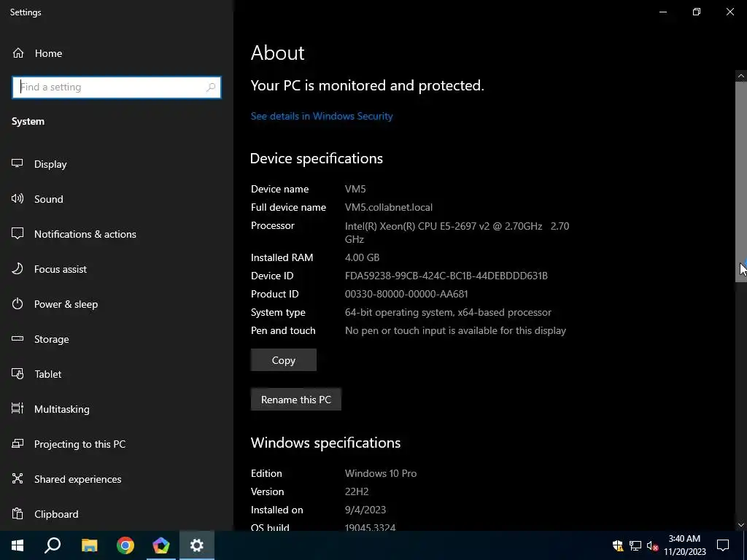The image size is (747, 560).
Task: Open the colorful pentagon app in taskbar
Action: (161, 545)
